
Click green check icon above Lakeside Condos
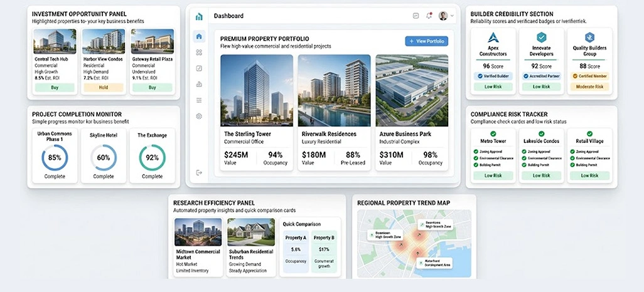pyautogui.click(x=541, y=133)
